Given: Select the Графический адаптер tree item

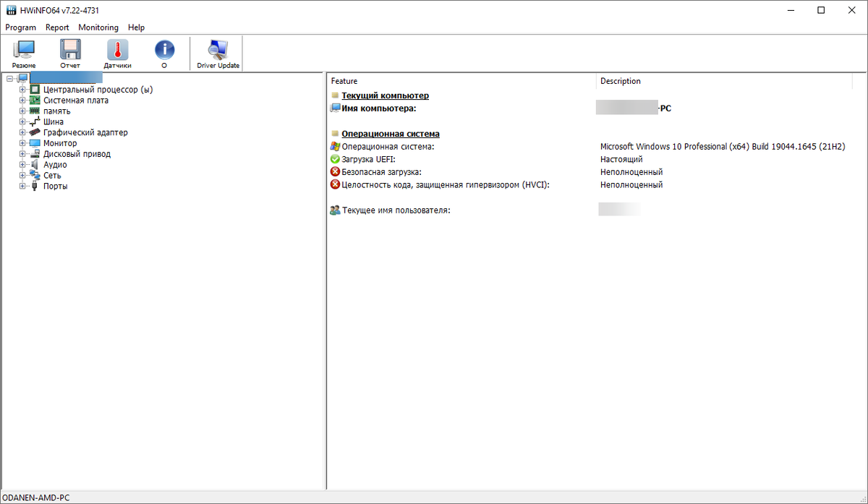Looking at the screenshot, I should [85, 132].
